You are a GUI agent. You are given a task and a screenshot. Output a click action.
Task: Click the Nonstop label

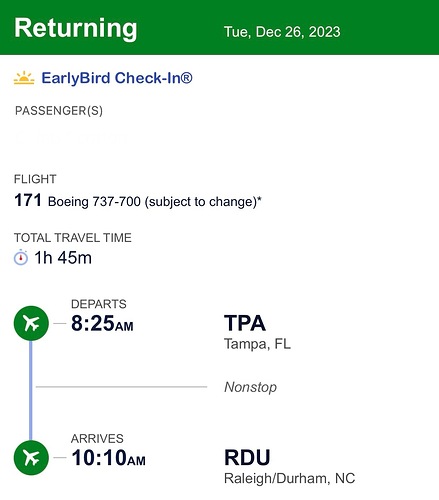[x=250, y=387]
